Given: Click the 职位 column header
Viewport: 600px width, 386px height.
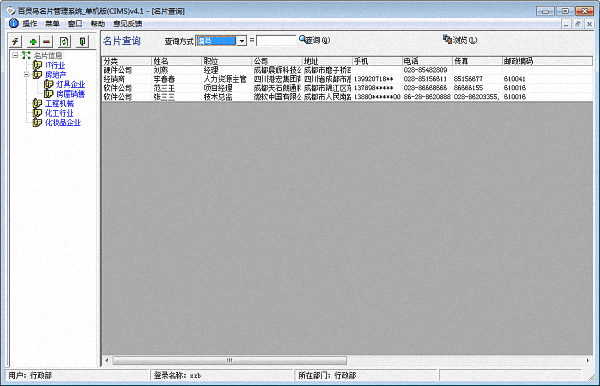Looking at the screenshot, I should pyautogui.click(x=227, y=61).
